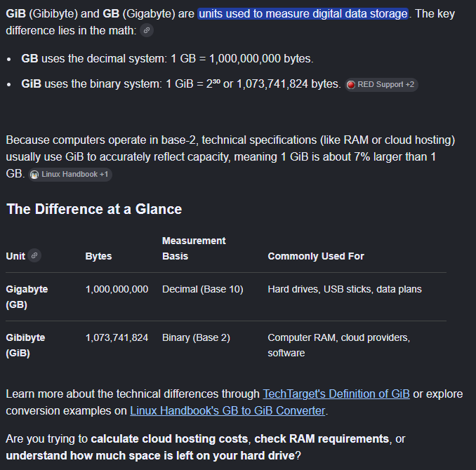Click the Gigabyte (GB) row label
Image resolution: width=476 pixels, height=470 pixels.
(x=27, y=297)
